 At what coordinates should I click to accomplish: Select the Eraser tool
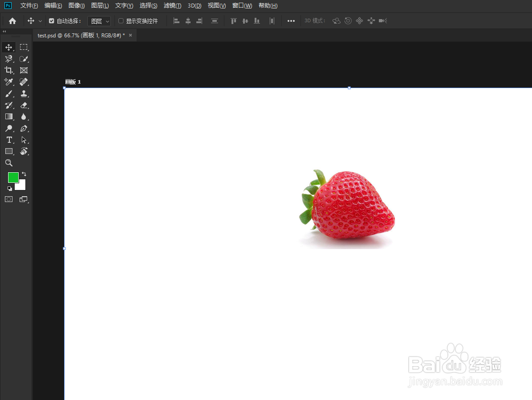pos(24,105)
